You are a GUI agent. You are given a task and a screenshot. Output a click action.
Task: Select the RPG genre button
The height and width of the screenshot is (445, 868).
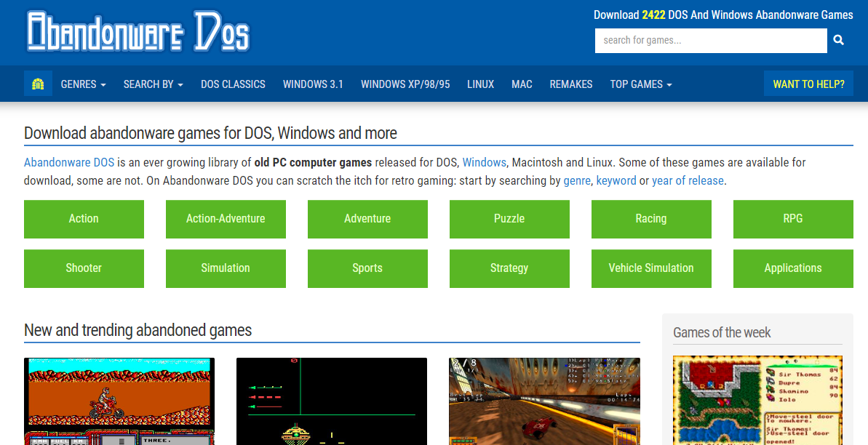tap(793, 219)
